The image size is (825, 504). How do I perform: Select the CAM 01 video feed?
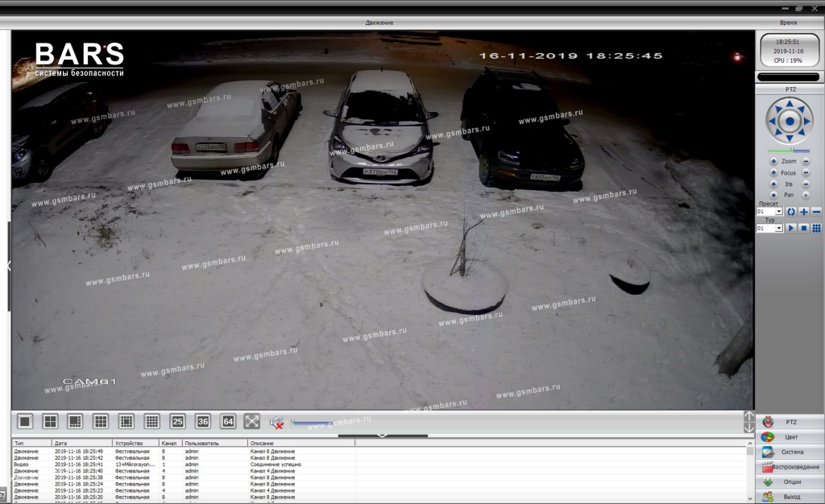tap(383, 220)
